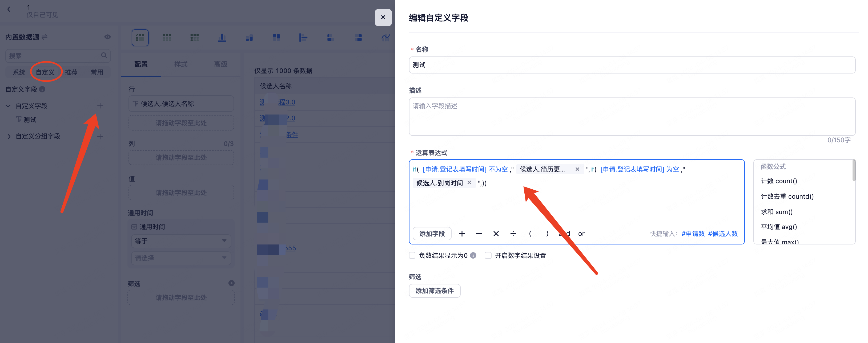Image resolution: width=868 pixels, height=343 pixels.
Task: Add a new custom grouping field
Action: pyautogui.click(x=100, y=136)
